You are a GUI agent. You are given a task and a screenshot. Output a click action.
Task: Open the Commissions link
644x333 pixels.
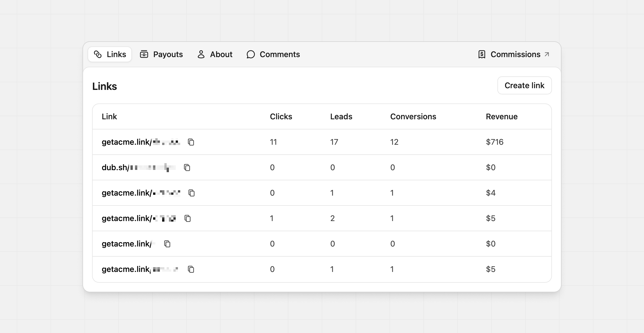point(515,54)
